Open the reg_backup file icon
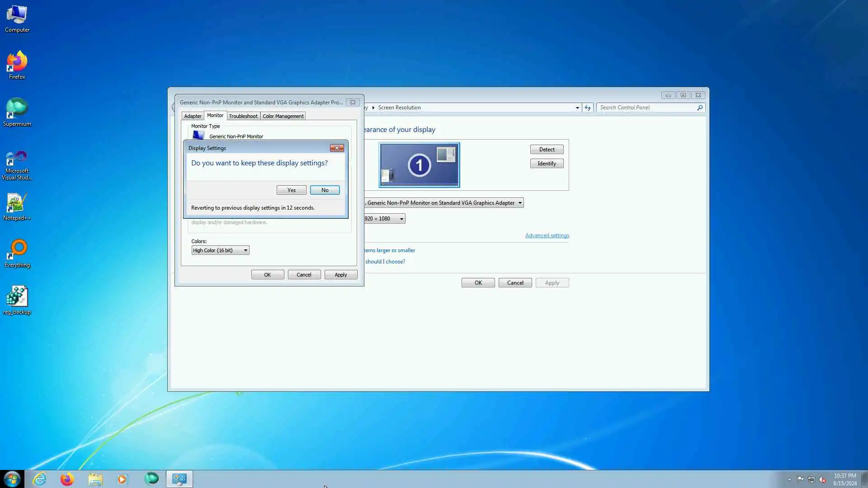Screen dimensions: 868x488 pos(17,297)
